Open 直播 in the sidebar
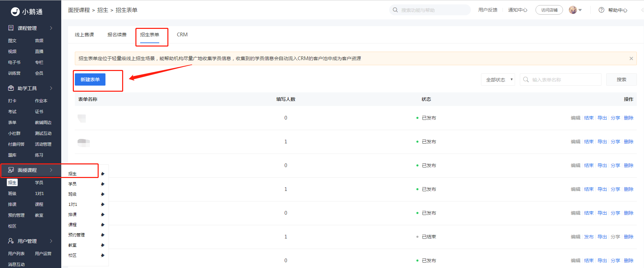 tap(39, 52)
